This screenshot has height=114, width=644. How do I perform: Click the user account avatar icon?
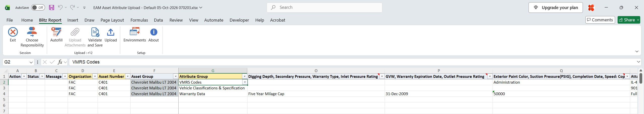tap(591, 8)
